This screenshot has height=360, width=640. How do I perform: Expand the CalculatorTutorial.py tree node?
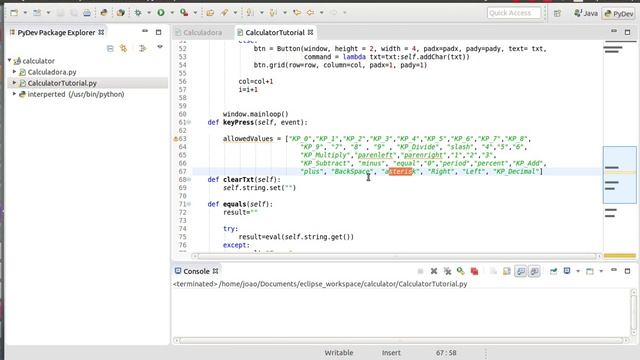click(x=14, y=82)
